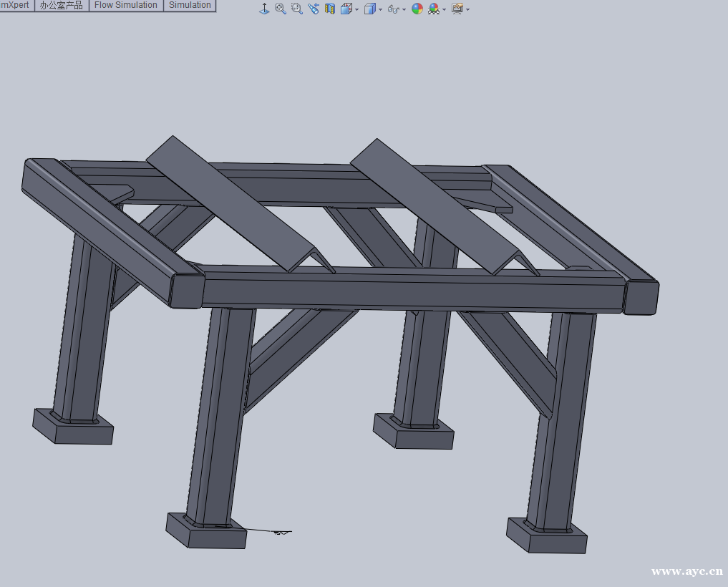Click the Apply Scene icon
This screenshot has width=728, height=587.
pos(434,9)
